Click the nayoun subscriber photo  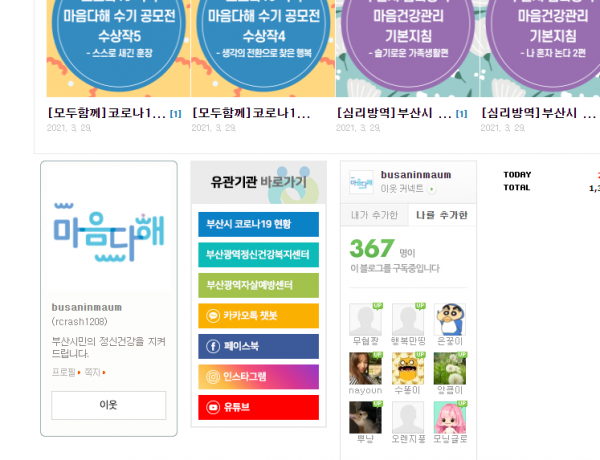point(365,368)
